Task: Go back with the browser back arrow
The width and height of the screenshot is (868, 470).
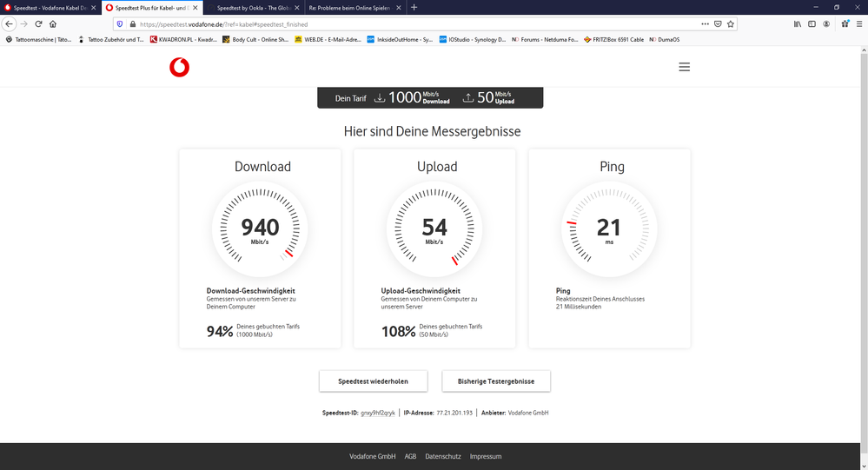Action: [x=9, y=23]
